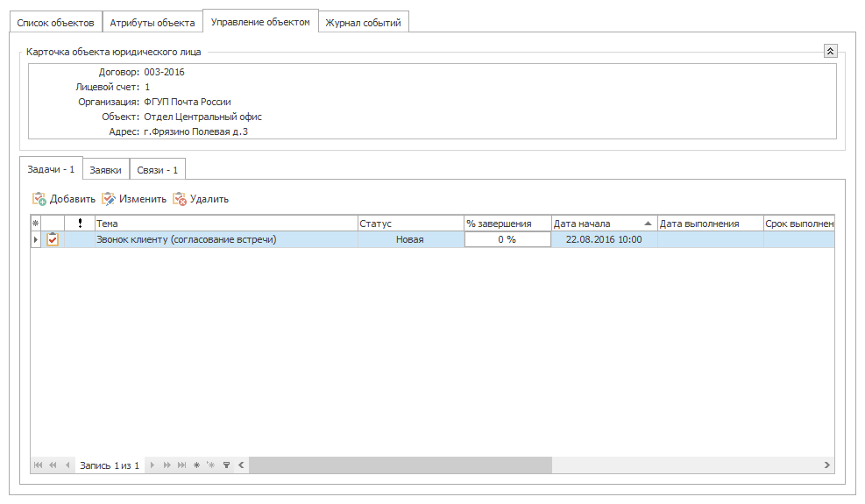Open the Заявки subtab
The height and width of the screenshot is (504, 865).
(105, 170)
